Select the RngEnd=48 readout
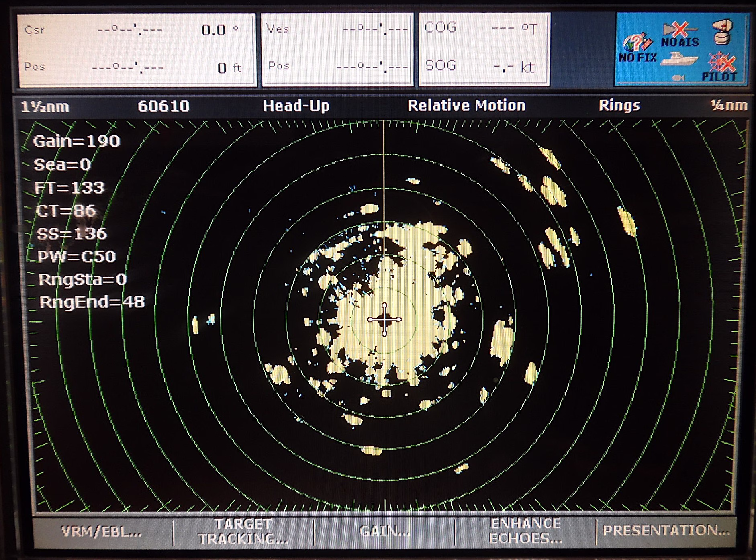 click(92, 302)
